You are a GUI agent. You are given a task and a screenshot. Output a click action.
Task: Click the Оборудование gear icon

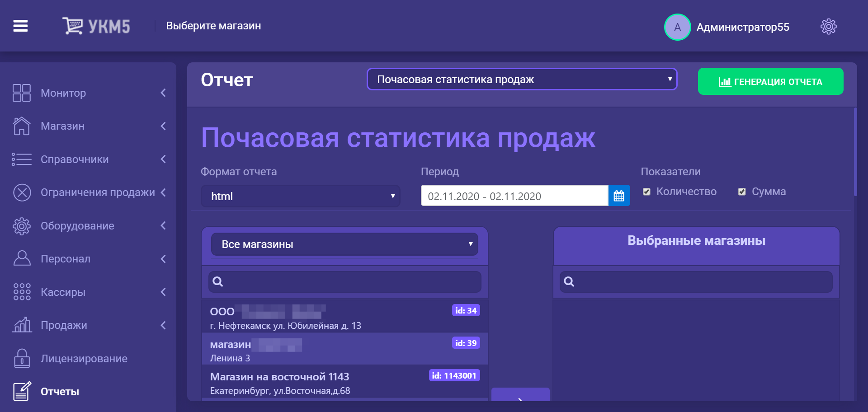point(22,225)
